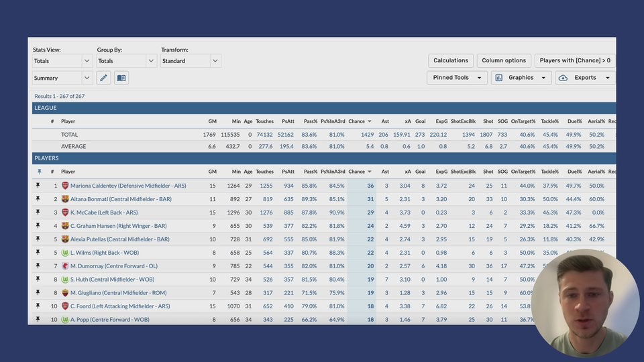The image size is (644, 362).
Task: Expand the Exports menu arrow
Action: (608, 78)
